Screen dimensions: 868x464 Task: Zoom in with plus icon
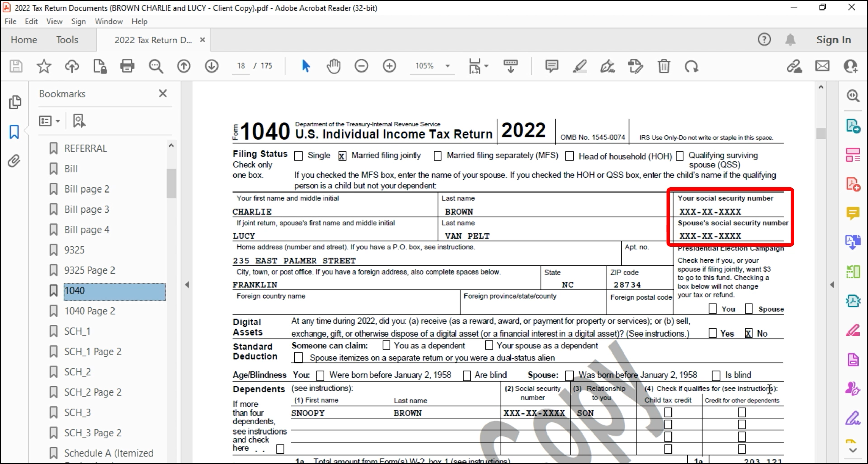389,66
